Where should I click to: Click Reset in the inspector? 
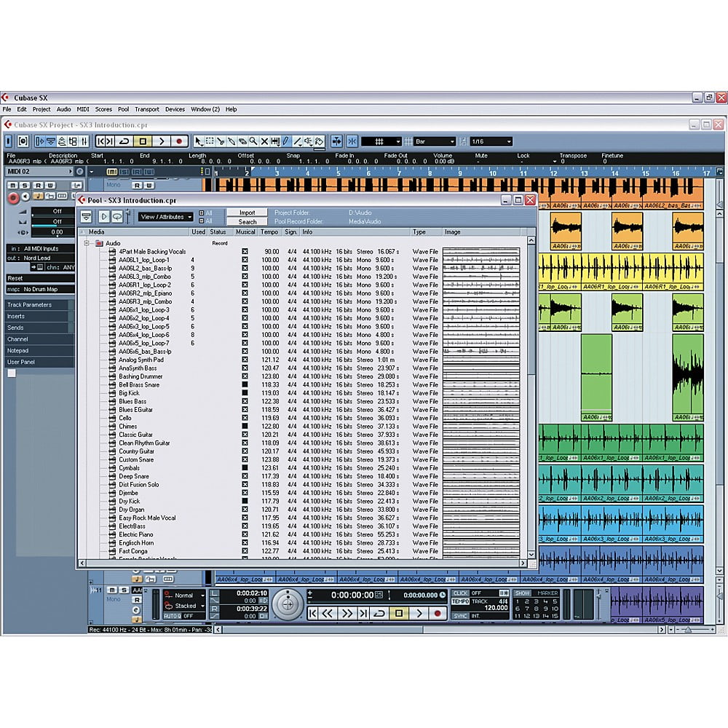tap(40, 278)
